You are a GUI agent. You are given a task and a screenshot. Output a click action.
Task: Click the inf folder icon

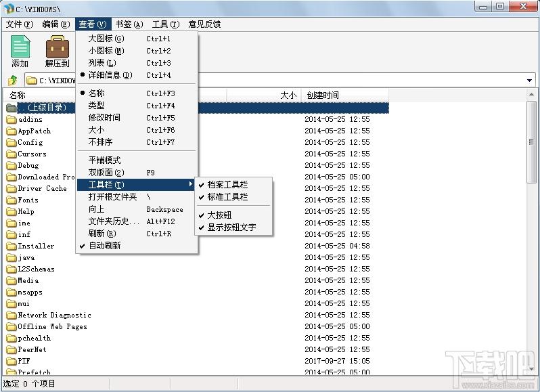pos(12,234)
